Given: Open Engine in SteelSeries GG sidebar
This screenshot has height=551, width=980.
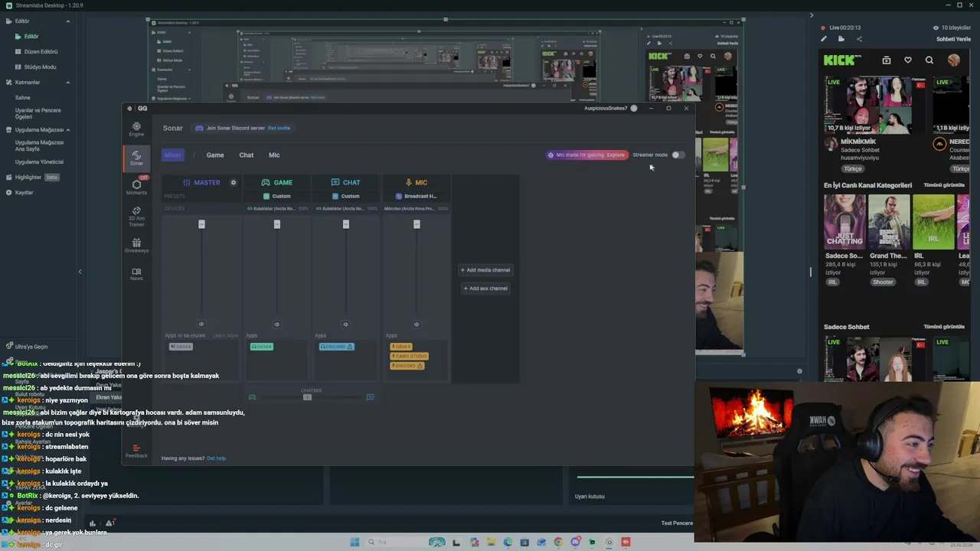Looking at the screenshot, I should (x=136, y=129).
